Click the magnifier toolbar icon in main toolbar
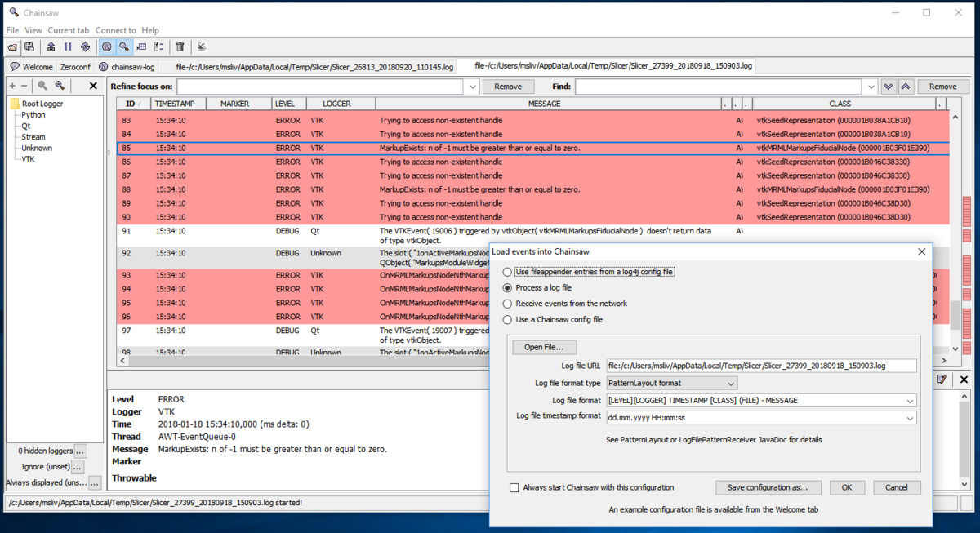Screen dimensions: 980x533 point(123,47)
